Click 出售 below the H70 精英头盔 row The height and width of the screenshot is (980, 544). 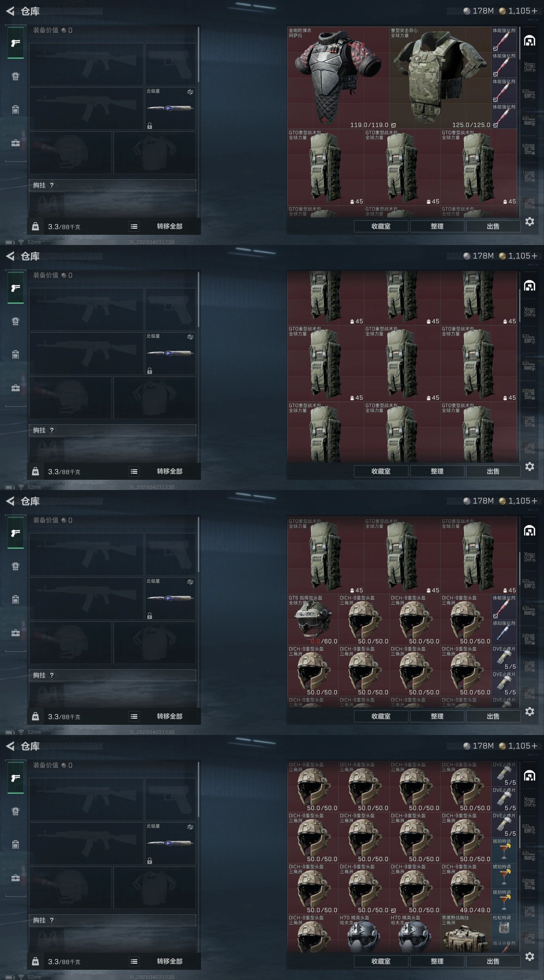coord(493,961)
